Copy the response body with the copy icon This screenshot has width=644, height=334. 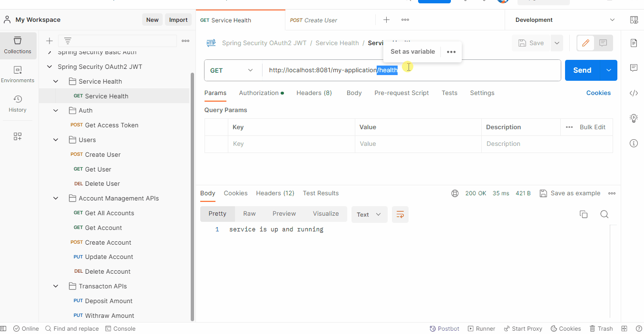(x=584, y=214)
